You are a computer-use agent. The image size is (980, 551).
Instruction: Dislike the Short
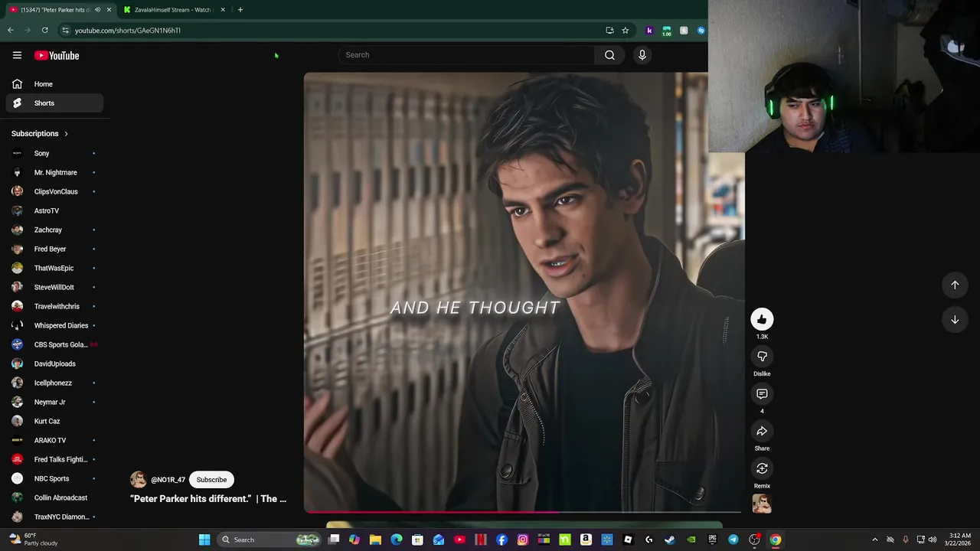(762, 357)
